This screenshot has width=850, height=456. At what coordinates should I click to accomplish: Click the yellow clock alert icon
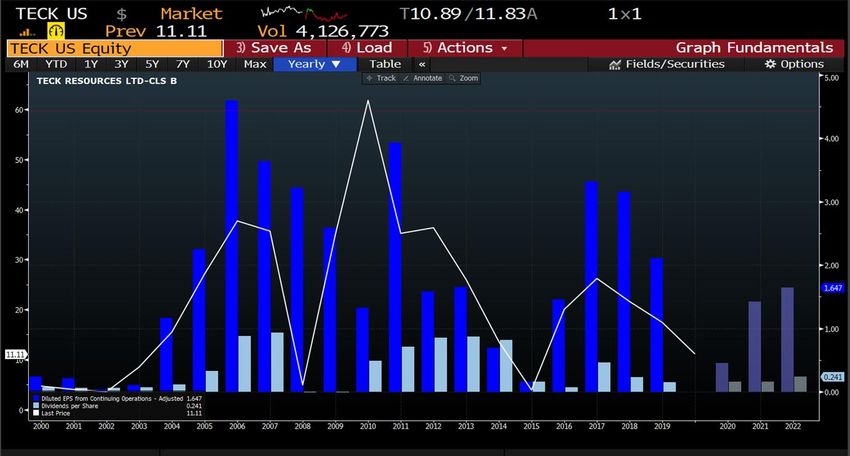click(x=56, y=31)
